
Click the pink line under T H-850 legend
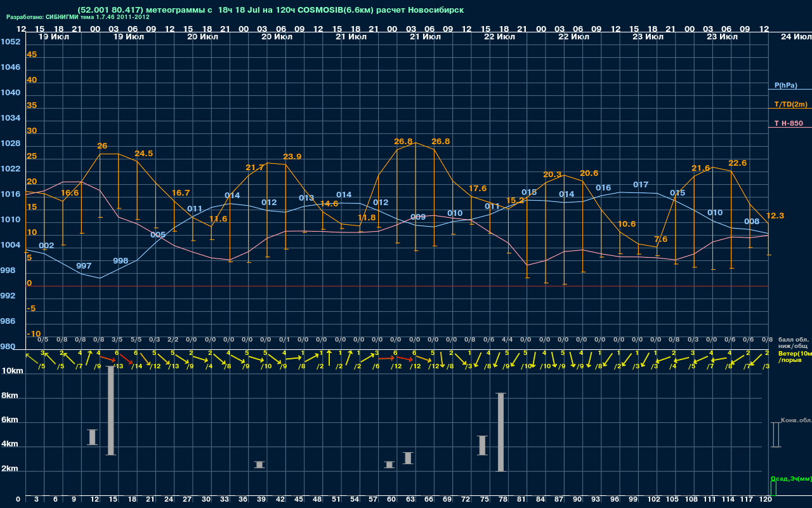[790, 128]
